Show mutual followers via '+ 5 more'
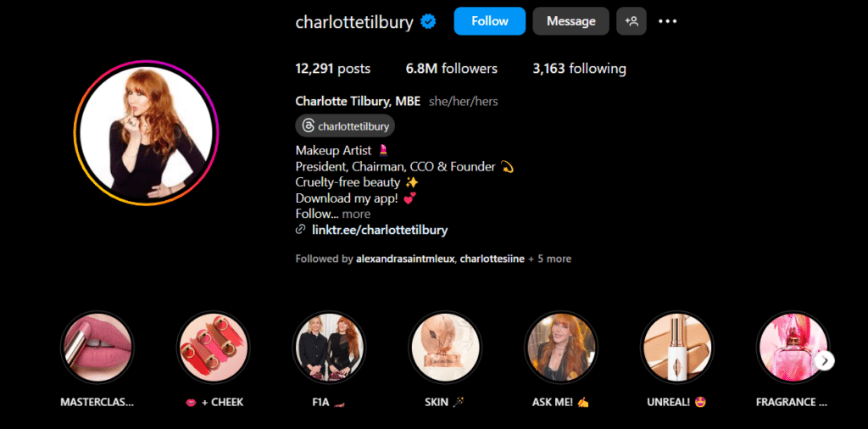Image resolution: width=868 pixels, height=429 pixels. tap(549, 259)
